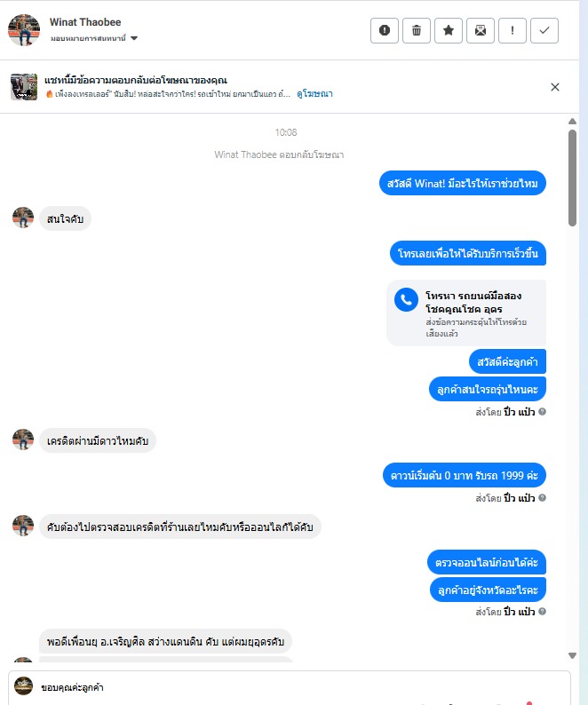Click Winat Thaobee's profile picture in the header
588x705 pixels.
pyautogui.click(x=24, y=30)
